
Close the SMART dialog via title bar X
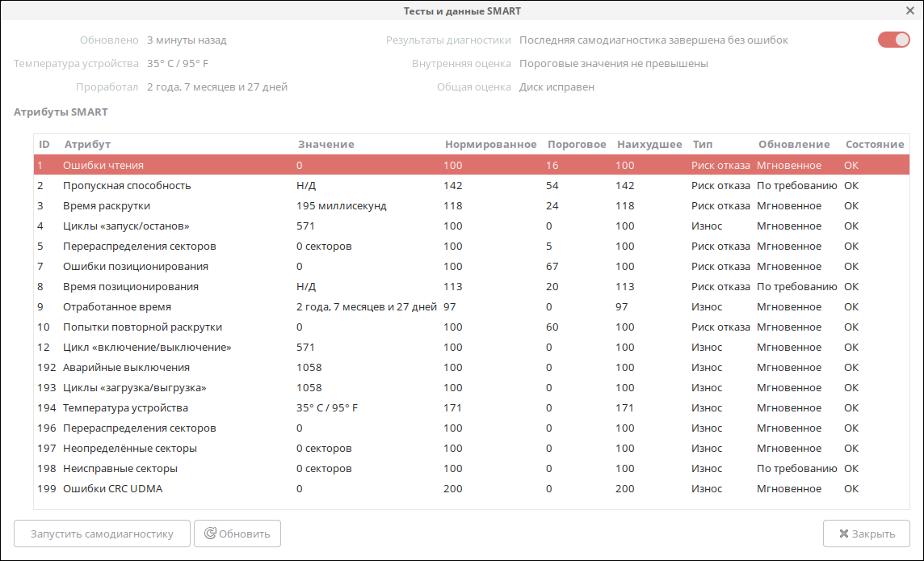pyautogui.click(x=910, y=11)
